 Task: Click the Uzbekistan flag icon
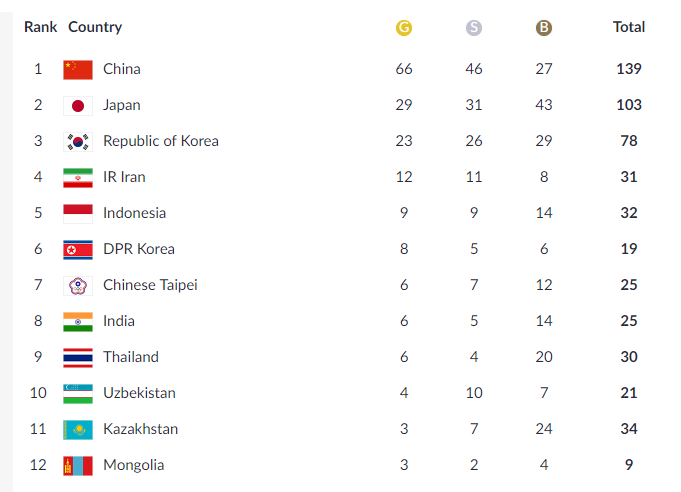[x=78, y=394]
